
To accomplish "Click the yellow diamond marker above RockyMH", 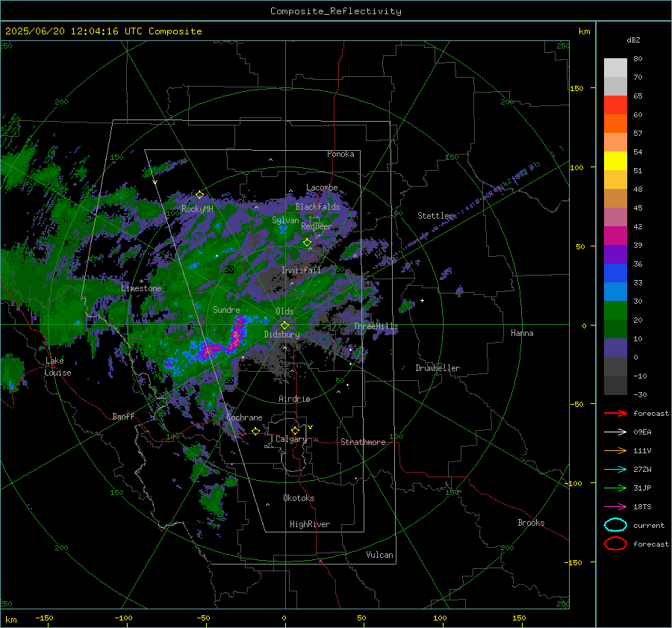I will (x=199, y=195).
